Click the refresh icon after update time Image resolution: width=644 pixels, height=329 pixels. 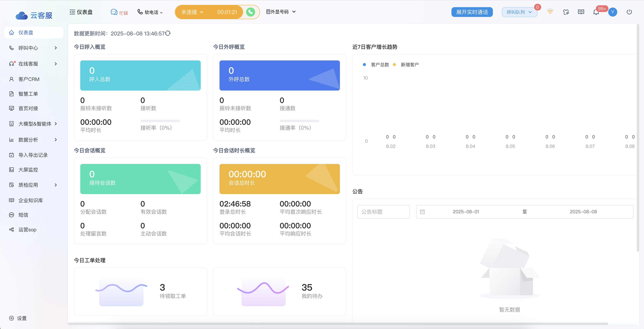click(x=168, y=33)
